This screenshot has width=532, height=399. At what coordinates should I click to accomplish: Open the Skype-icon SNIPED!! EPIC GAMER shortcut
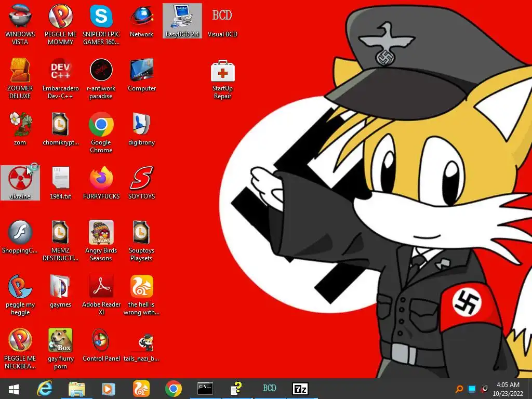pos(101,25)
